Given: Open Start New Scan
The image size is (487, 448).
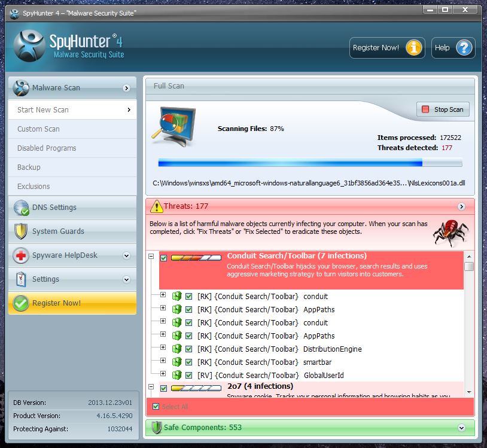Looking at the screenshot, I should (72, 110).
